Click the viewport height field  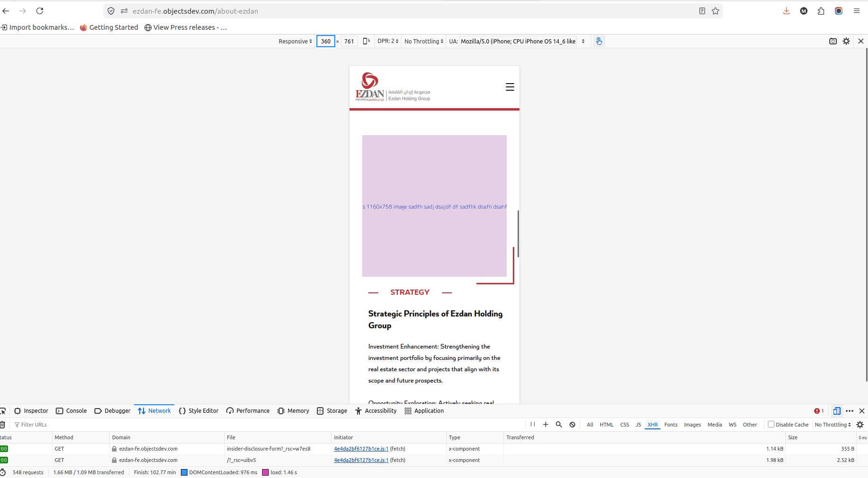pos(349,41)
